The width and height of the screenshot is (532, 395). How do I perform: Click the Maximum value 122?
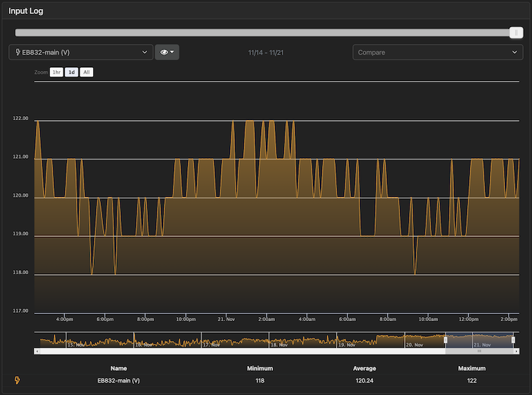[x=472, y=380]
